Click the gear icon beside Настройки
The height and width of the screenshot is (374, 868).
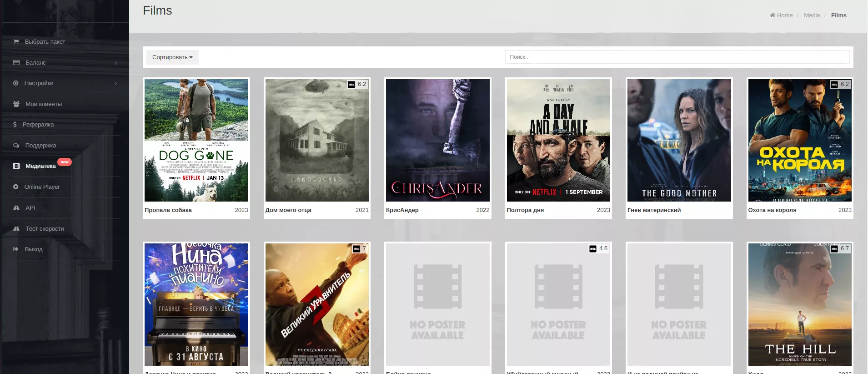click(16, 83)
